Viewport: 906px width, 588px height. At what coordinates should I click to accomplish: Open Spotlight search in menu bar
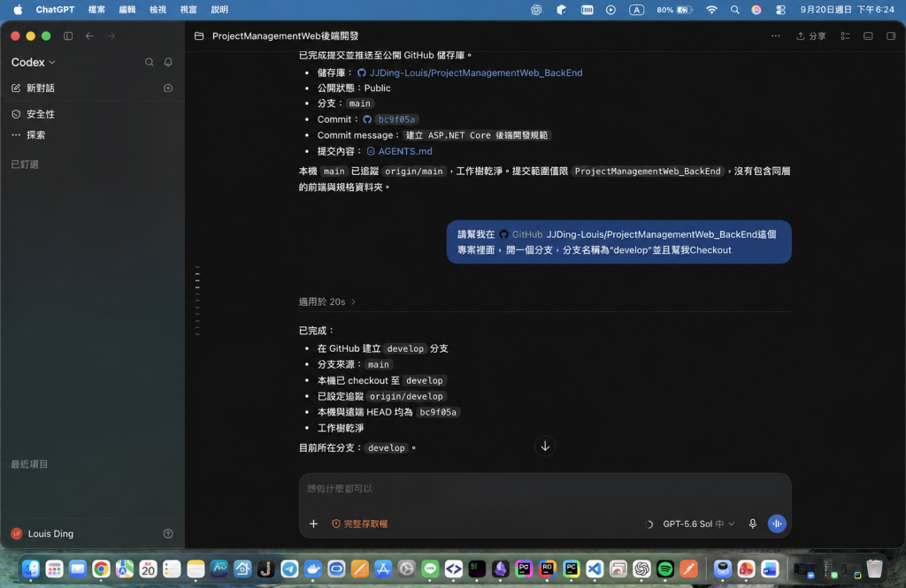pyautogui.click(x=734, y=9)
